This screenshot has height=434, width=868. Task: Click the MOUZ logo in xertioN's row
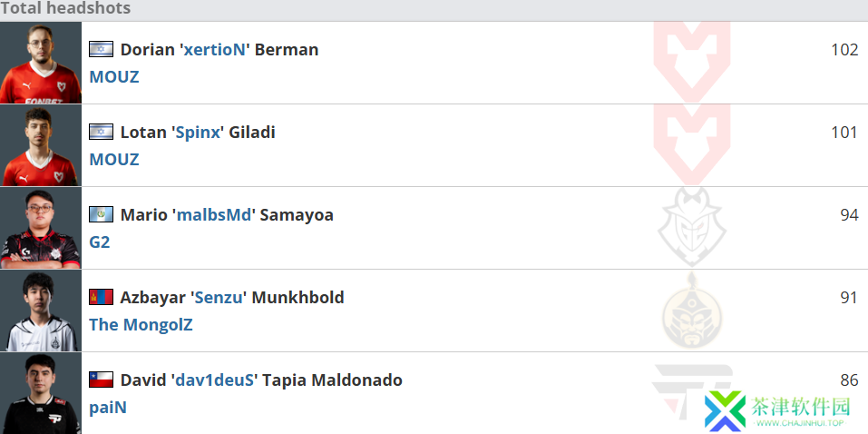coord(692,62)
